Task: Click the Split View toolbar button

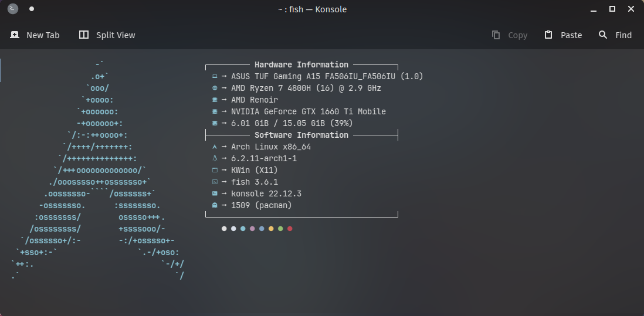Action: point(107,35)
